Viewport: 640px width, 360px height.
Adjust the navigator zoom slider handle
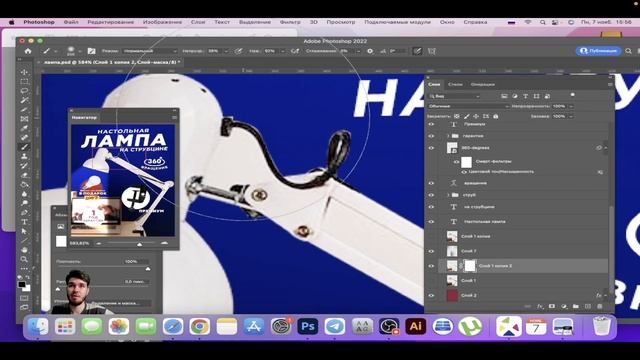(x=139, y=244)
